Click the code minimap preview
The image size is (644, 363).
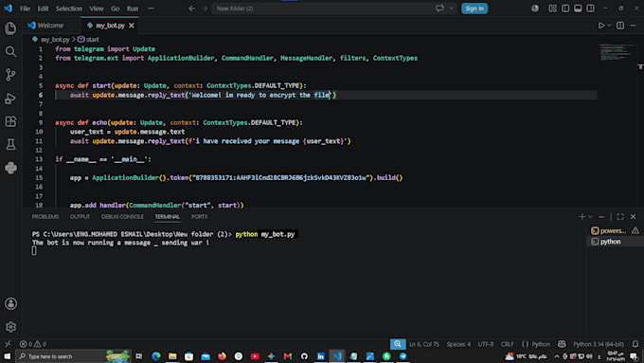click(617, 52)
